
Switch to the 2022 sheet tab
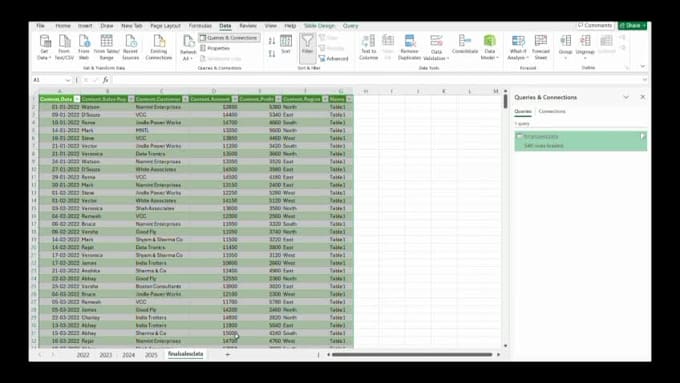(83, 355)
